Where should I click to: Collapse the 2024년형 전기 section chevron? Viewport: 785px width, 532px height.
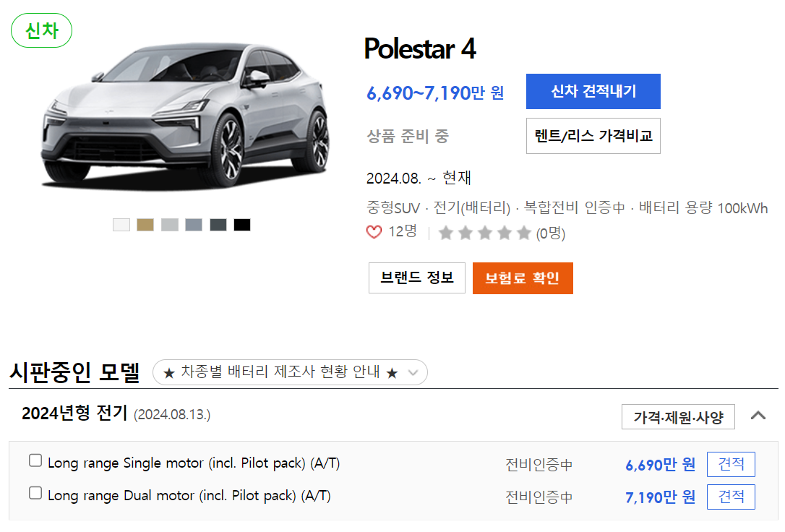coord(758,416)
